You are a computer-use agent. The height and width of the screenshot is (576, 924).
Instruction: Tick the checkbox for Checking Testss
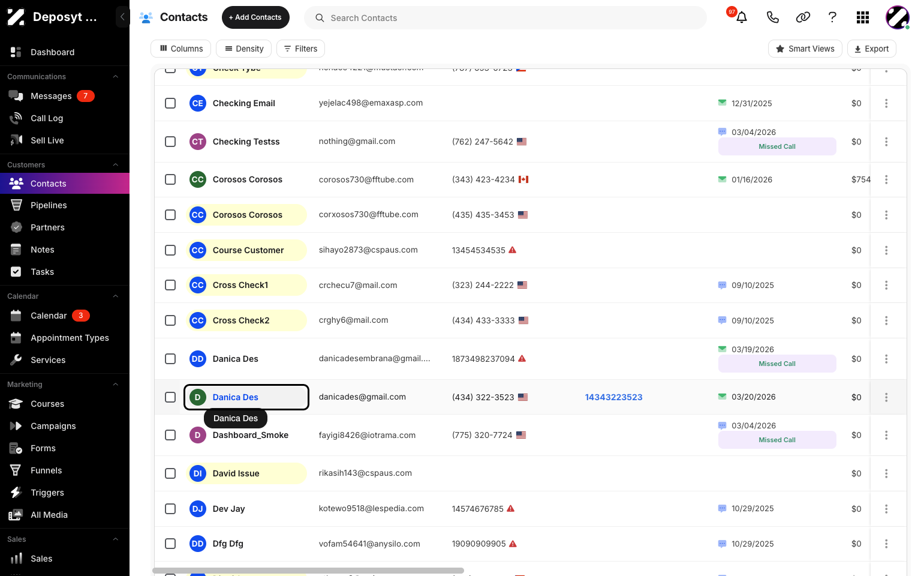pos(170,142)
